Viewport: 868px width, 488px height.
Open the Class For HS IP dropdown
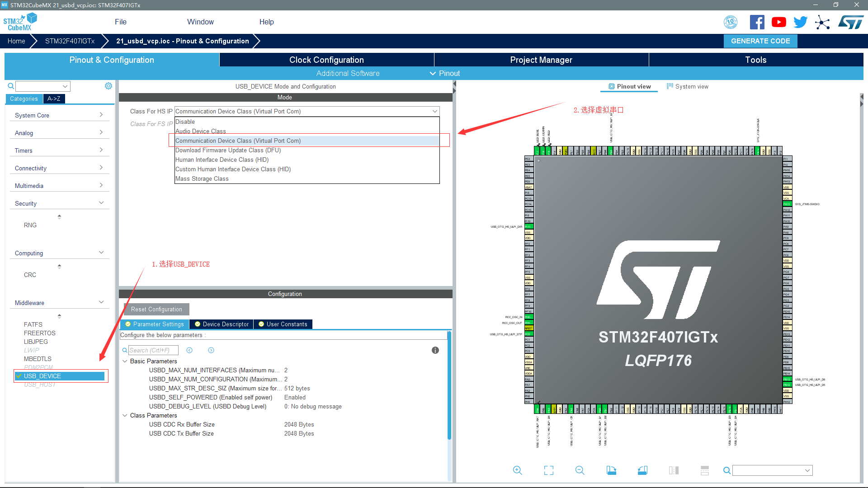307,111
